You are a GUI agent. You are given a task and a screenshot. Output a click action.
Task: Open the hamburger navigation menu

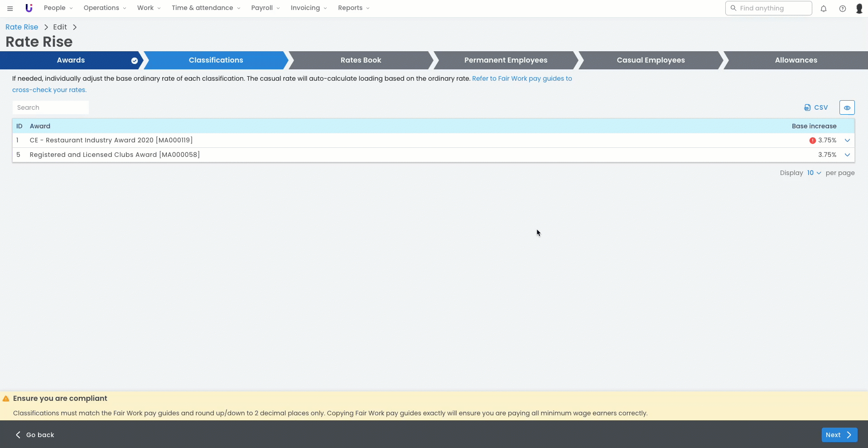coord(10,8)
